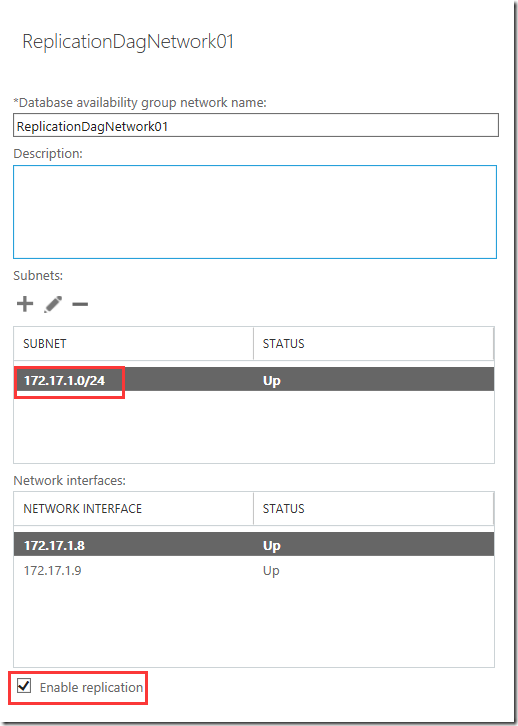Select subnet 172.17.1.0/24 row
The width and height of the screenshot is (518, 726).
click(254, 380)
